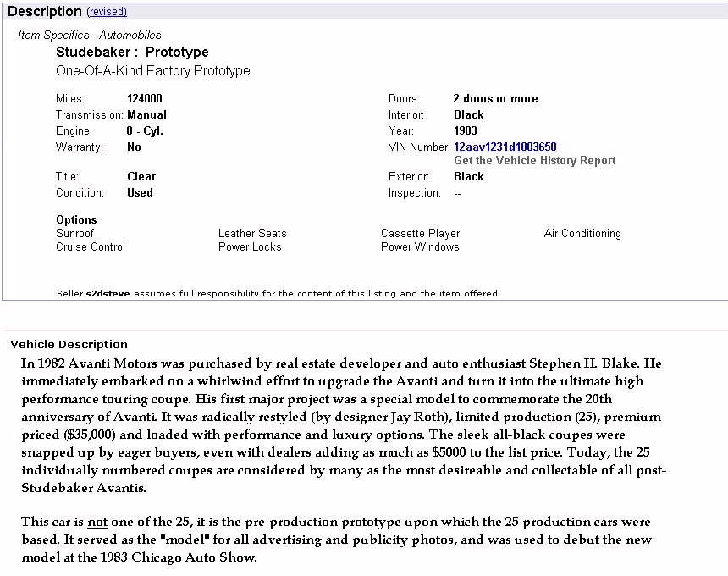Select the Item Specifics - Automobiles label
This screenshot has height=576, width=728.
[x=90, y=36]
